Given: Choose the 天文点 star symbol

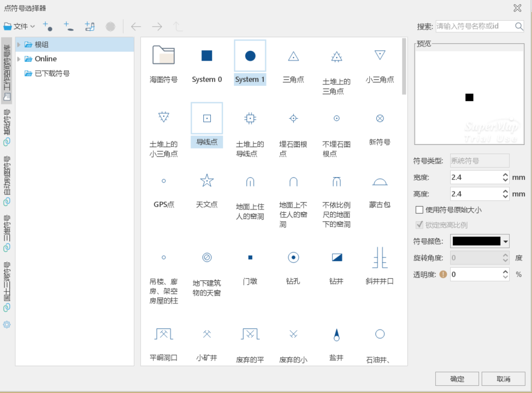Looking at the screenshot, I should [206, 187].
